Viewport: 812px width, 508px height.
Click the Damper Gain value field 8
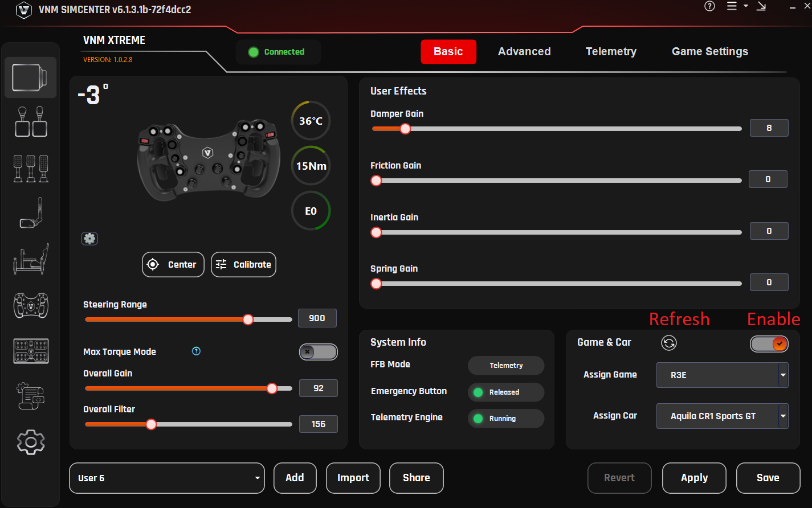tap(769, 128)
